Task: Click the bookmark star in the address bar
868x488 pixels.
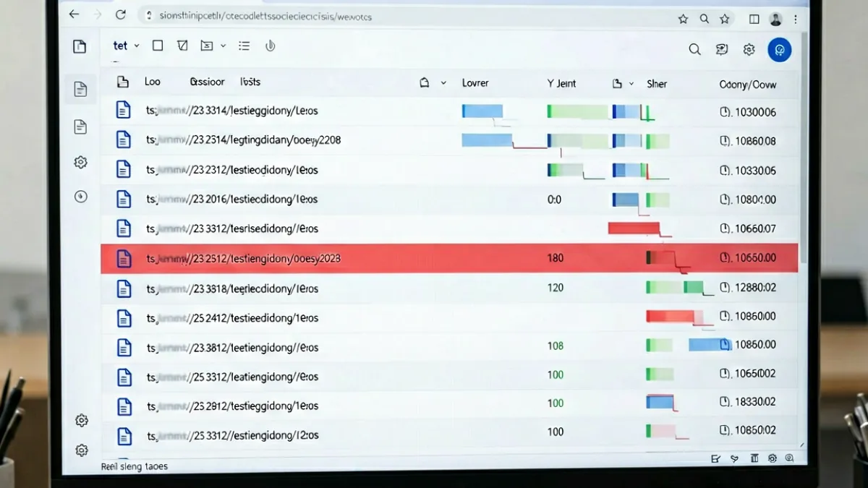Action: (683, 19)
